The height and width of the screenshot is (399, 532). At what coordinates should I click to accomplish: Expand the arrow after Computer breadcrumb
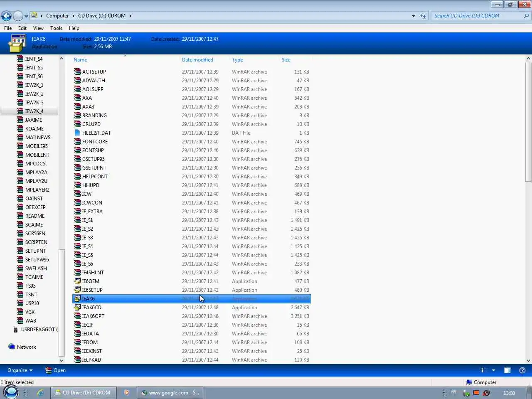tap(74, 16)
